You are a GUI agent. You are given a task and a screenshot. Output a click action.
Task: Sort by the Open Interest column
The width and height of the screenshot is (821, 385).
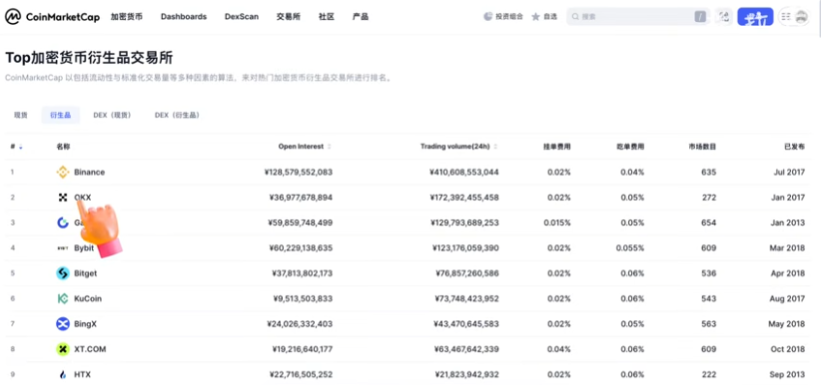pyautogui.click(x=304, y=147)
